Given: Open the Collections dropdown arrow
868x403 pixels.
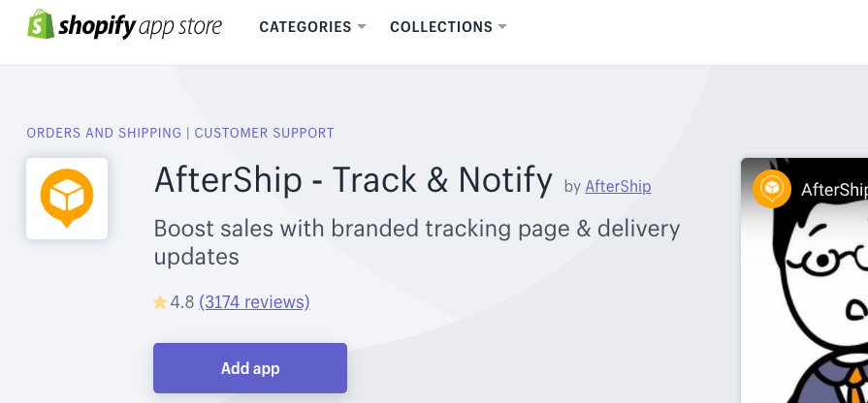Looking at the screenshot, I should click(502, 26).
